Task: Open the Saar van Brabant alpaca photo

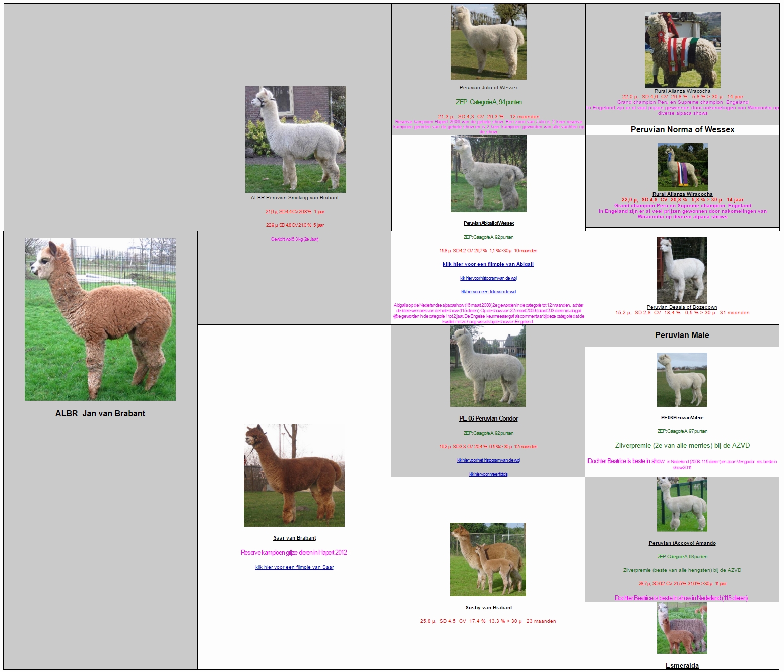Action: [294, 476]
